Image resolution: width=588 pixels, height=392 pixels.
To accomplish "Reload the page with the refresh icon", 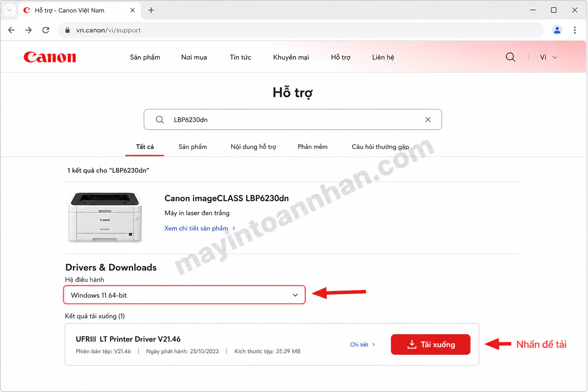I will (x=46, y=30).
